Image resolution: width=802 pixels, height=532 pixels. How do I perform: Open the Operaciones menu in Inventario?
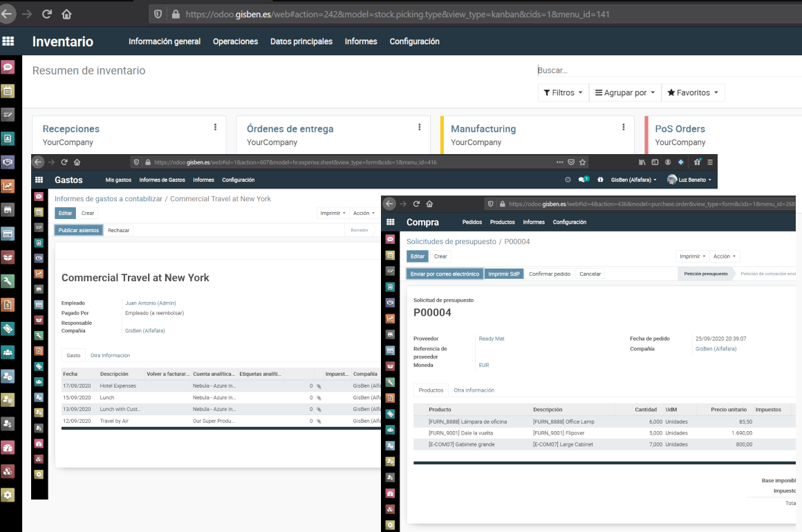coord(235,41)
